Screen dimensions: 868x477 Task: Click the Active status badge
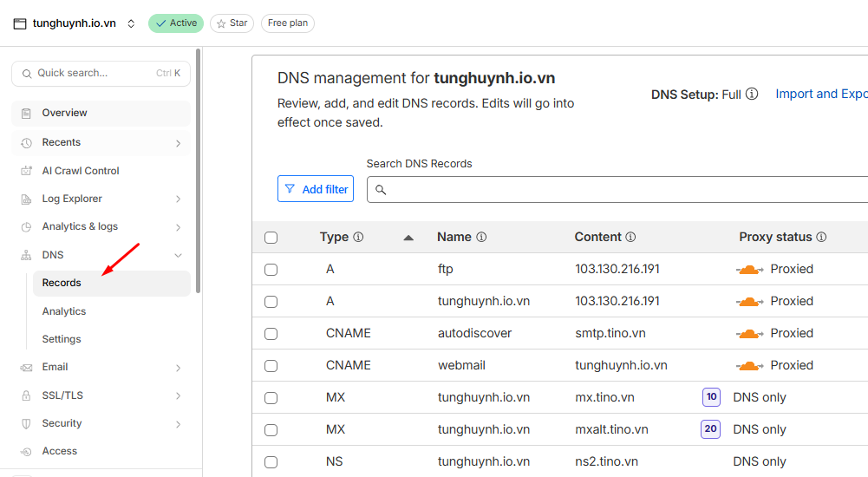tap(176, 23)
